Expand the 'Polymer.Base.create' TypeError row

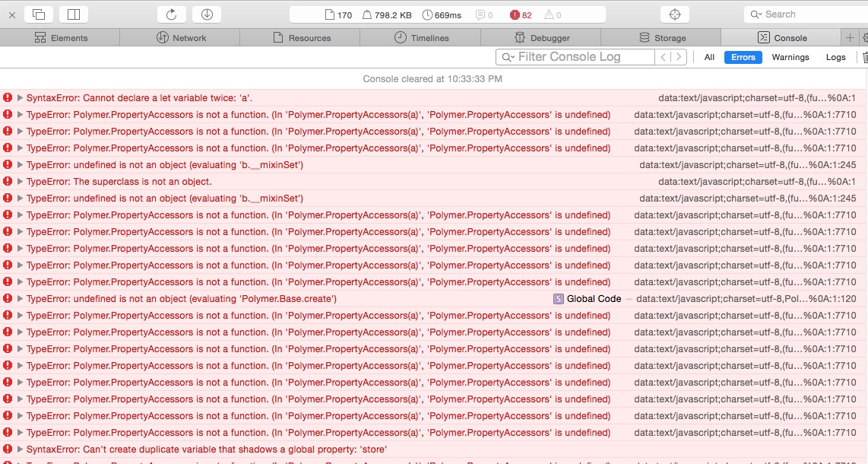pos(20,298)
